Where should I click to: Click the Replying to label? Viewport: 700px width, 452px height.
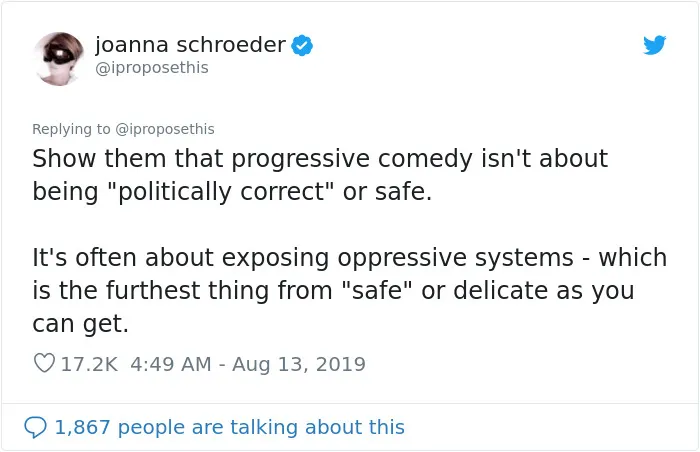pos(71,129)
